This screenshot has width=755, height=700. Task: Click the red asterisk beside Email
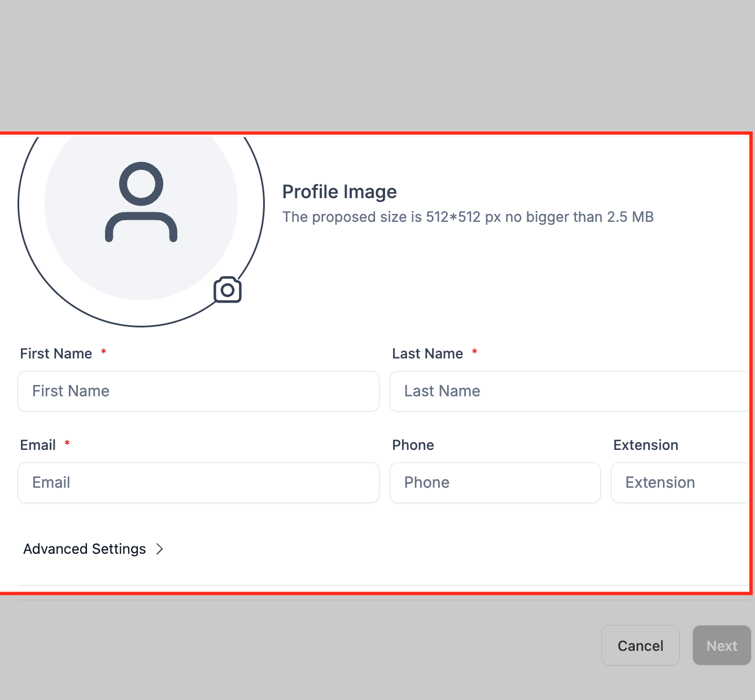coord(67,443)
